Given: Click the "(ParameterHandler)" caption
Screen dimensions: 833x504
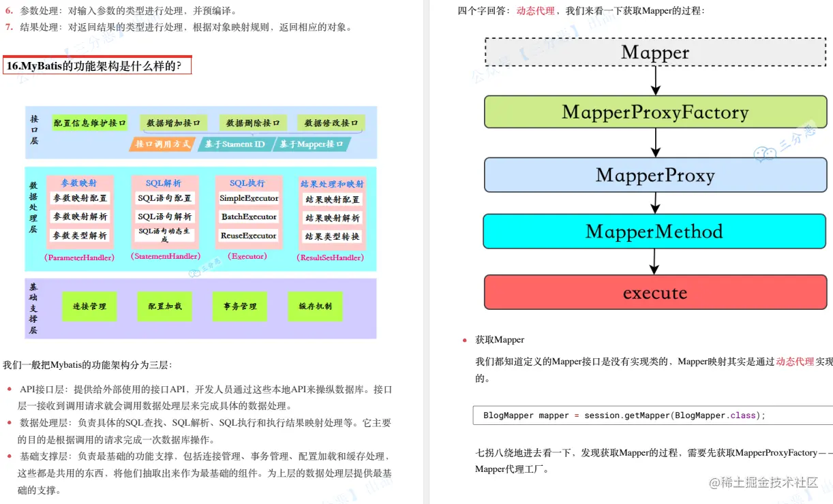Looking at the screenshot, I should click(x=80, y=257).
